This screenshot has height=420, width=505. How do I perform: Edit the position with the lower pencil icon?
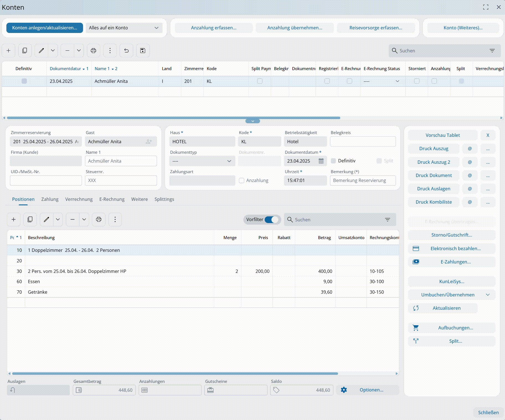pyautogui.click(x=47, y=219)
